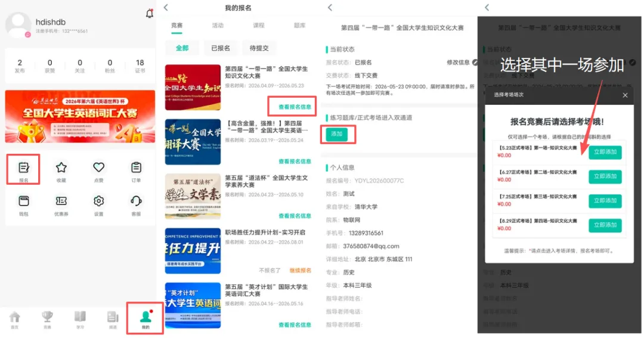644x338 pixels.
Task: Click 立即添加 for 5.23 第一场
Action: point(605,152)
